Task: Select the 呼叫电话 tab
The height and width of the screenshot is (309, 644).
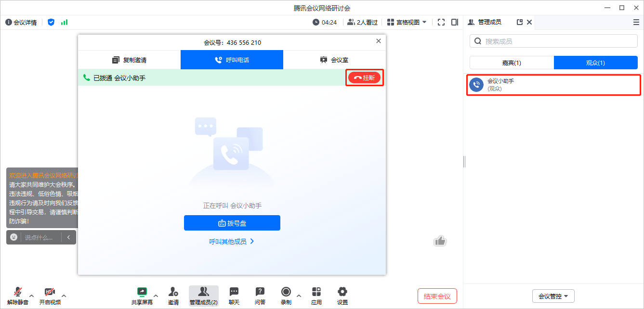Action: pyautogui.click(x=232, y=60)
